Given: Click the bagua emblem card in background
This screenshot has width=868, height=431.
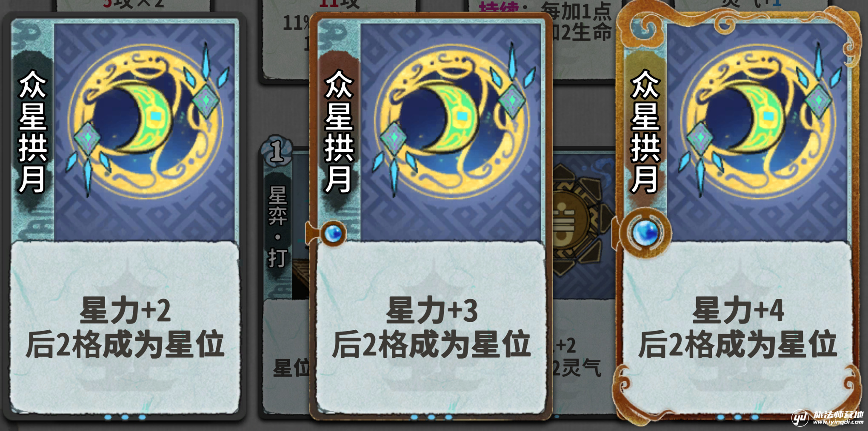Looking at the screenshot, I should [583, 221].
